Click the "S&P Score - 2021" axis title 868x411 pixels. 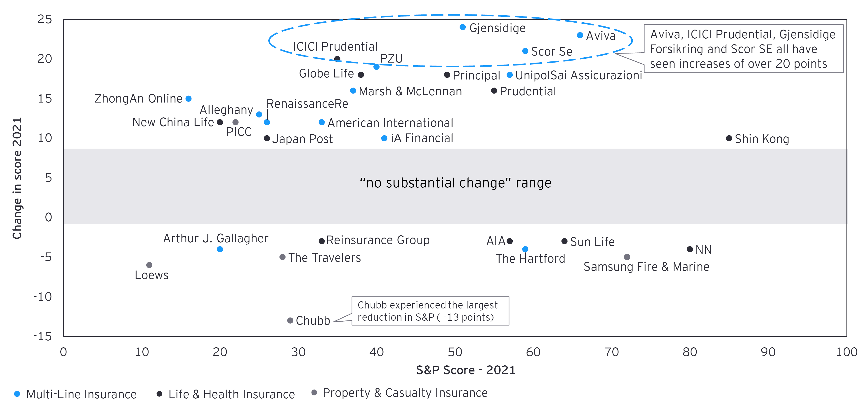(466, 370)
